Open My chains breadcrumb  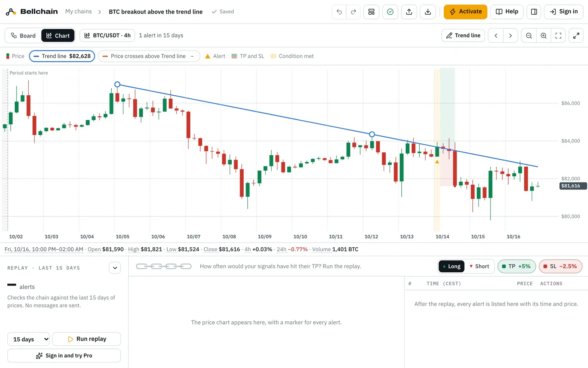(x=79, y=12)
